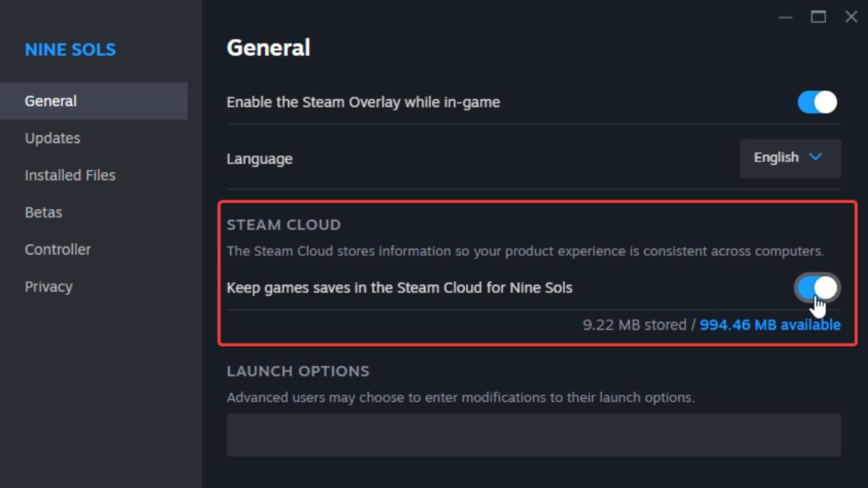Go to the Betas tab
The image size is (868, 488).
click(43, 213)
